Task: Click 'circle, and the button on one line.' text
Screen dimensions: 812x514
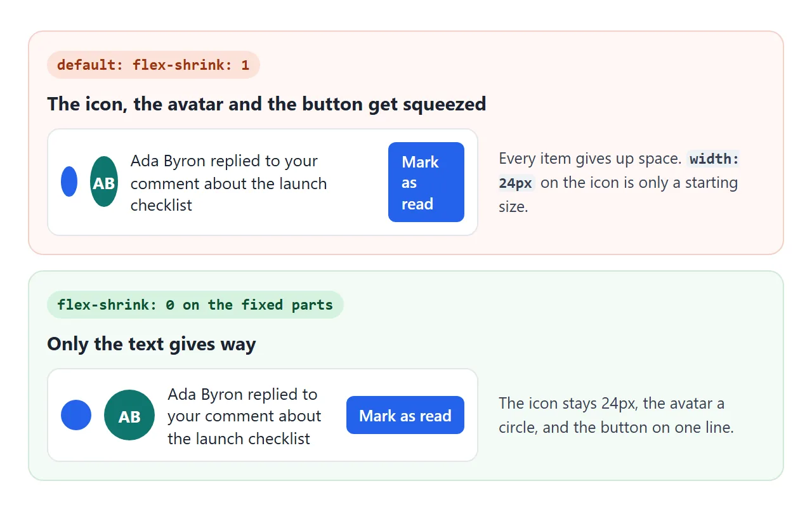Action: coord(616,427)
